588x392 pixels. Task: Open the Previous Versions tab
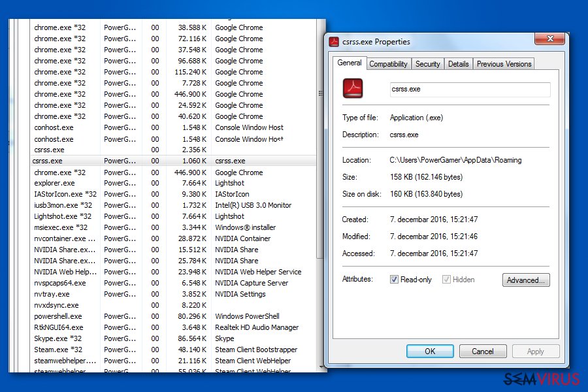coord(504,64)
